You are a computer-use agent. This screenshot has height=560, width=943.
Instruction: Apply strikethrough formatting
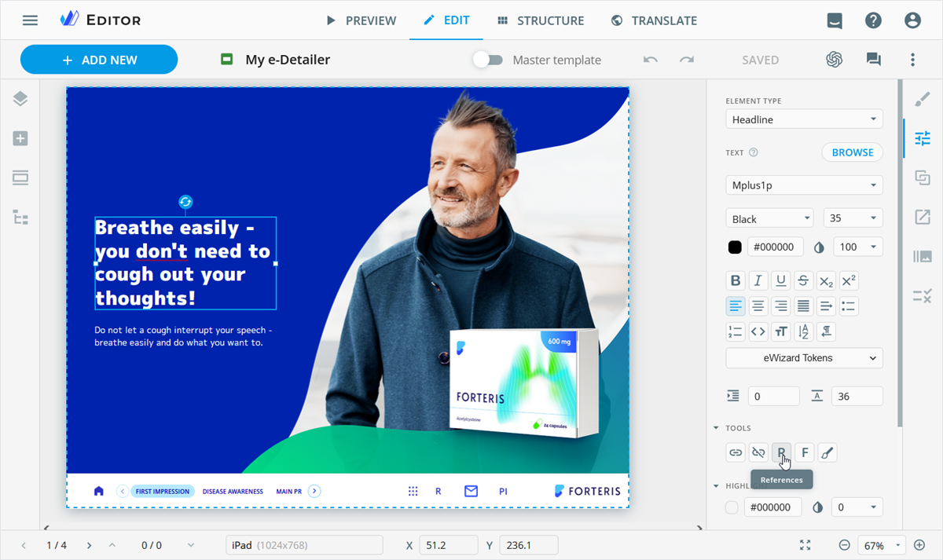click(x=803, y=280)
